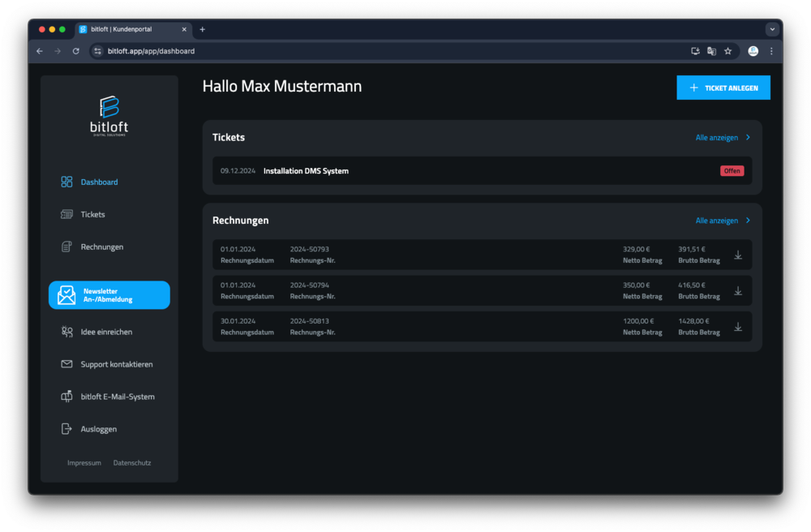This screenshot has width=811, height=532.
Task: Click the install app icon in address bar
Action: coord(695,51)
